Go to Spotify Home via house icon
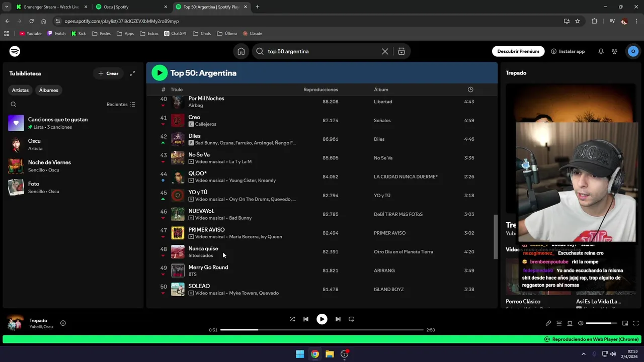644x362 pixels. point(241,51)
